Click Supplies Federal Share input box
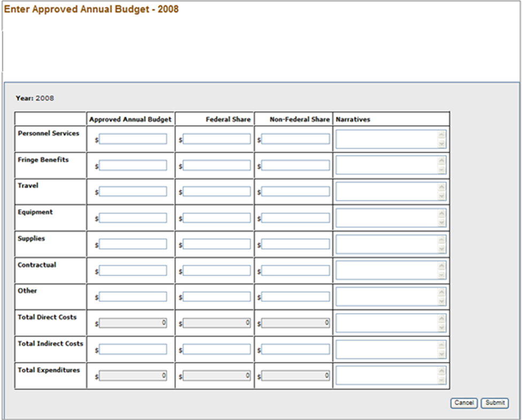Image resolution: width=522 pixels, height=420 pixels. 217,245
